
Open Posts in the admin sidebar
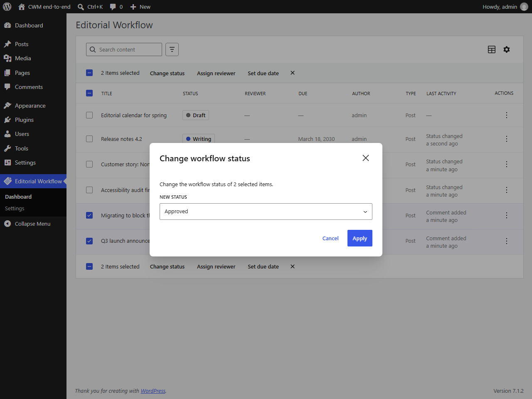click(33, 44)
